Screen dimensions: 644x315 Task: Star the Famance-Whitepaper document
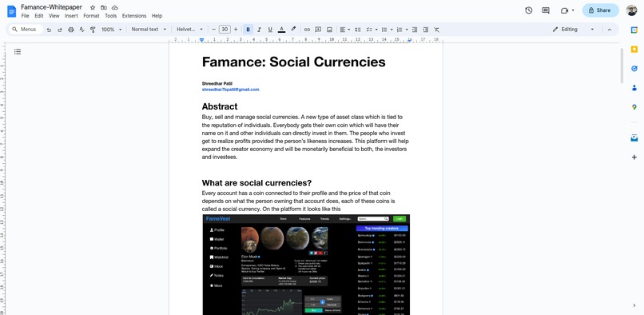click(93, 7)
